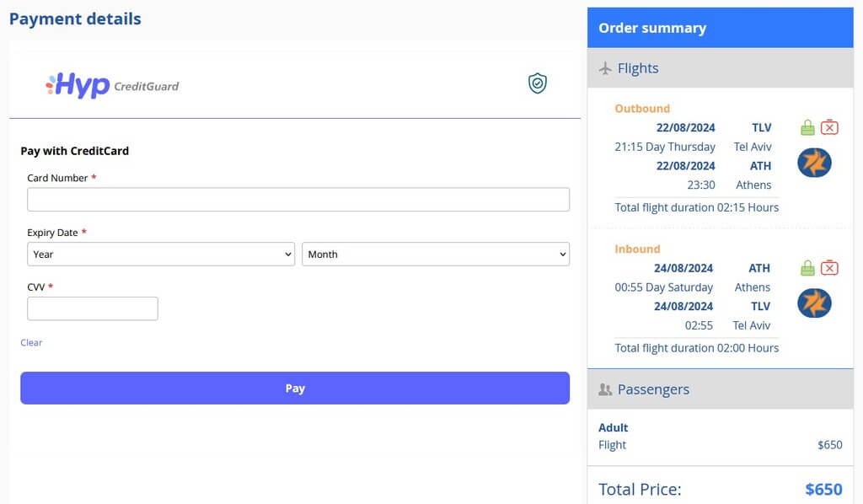Focus the CVV input field
The width and height of the screenshot is (863, 504).
tap(93, 308)
